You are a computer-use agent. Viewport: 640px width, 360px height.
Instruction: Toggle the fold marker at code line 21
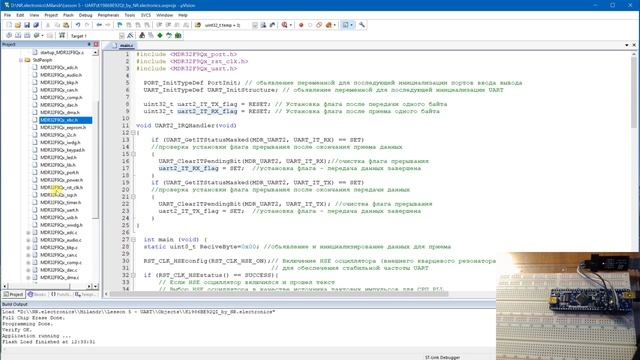click(x=133, y=197)
